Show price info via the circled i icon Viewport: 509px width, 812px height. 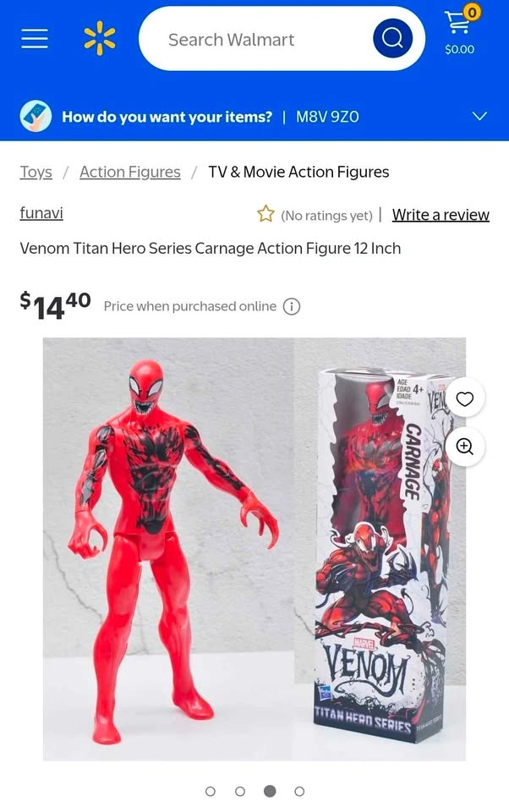tap(292, 306)
